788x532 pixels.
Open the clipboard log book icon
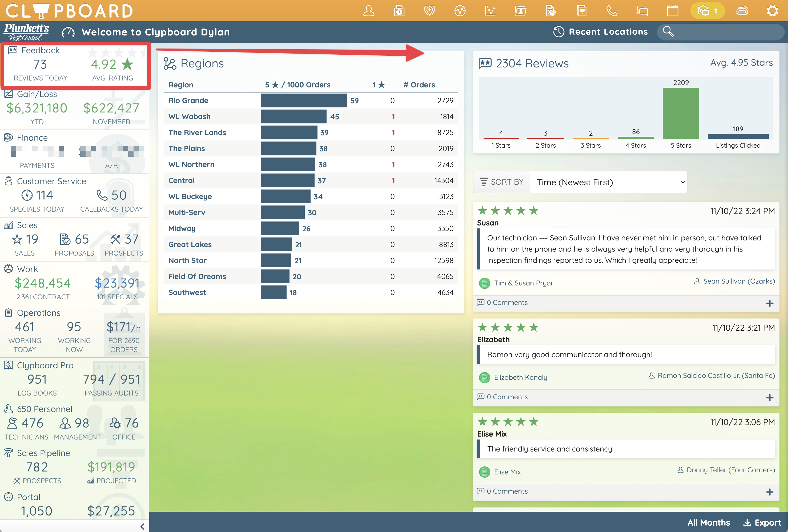pos(581,11)
